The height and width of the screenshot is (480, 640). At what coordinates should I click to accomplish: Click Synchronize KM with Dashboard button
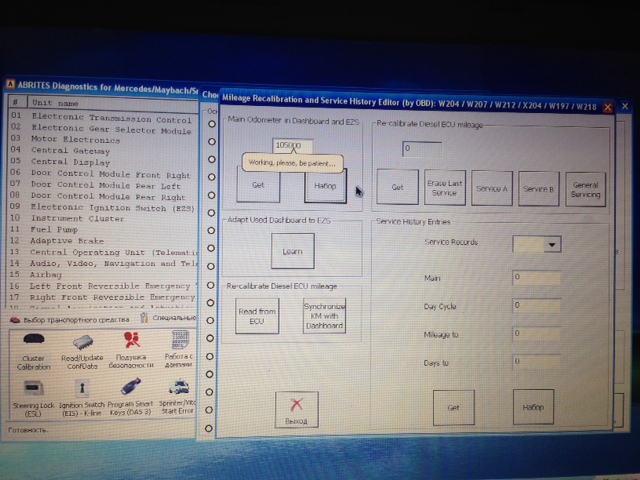click(324, 316)
